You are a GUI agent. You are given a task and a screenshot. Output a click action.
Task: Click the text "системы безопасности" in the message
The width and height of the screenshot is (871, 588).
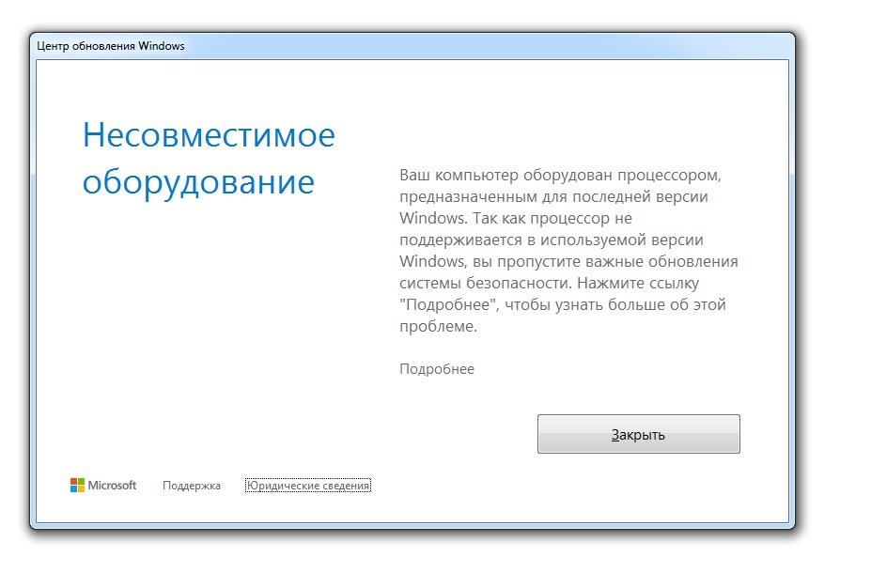pyautogui.click(x=485, y=283)
